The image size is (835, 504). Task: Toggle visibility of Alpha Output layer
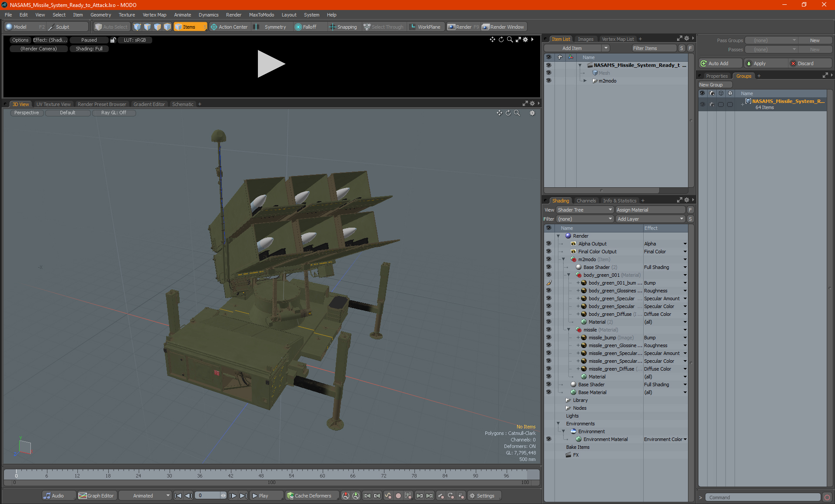tap(548, 244)
